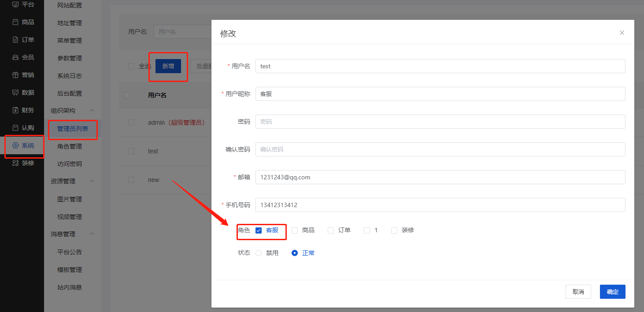644x312 pixels.
Task: Open 访问密钥 menu item
Action: pyautogui.click(x=70, y=164)
